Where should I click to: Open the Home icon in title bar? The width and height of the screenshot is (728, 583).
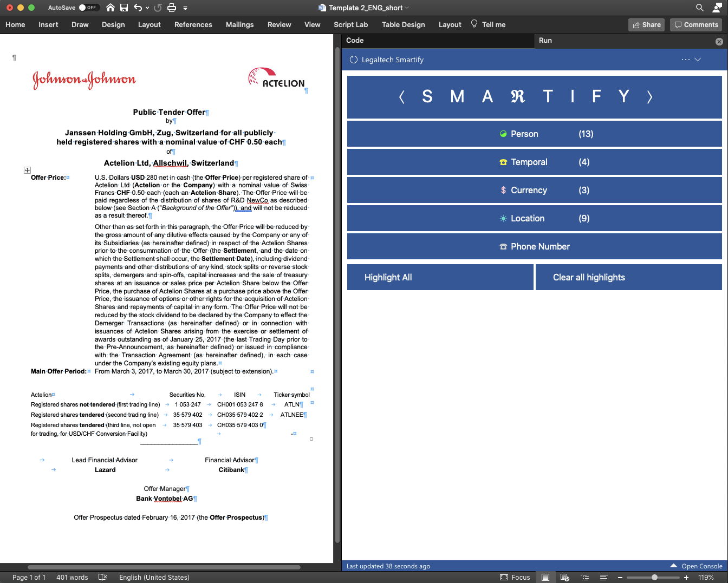click(110, 8)
